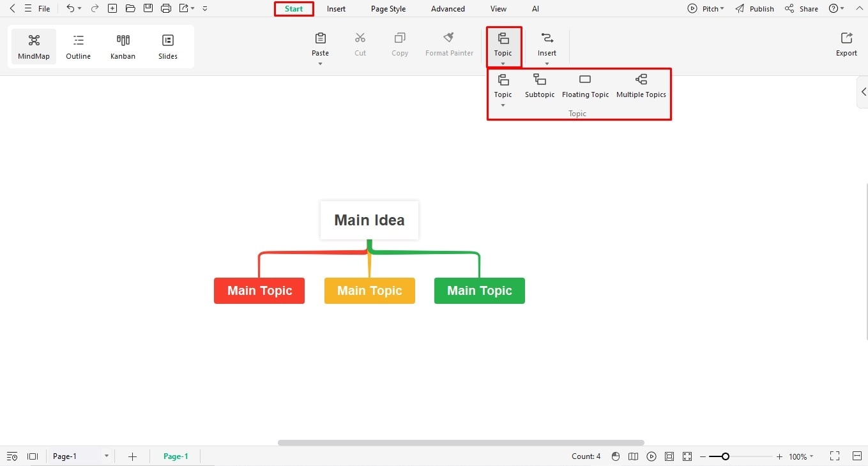Click the Insert relationship icon in the ribbon
This screenshot has height=466, width=868.
pyautogui.click(x=547, y=38)
